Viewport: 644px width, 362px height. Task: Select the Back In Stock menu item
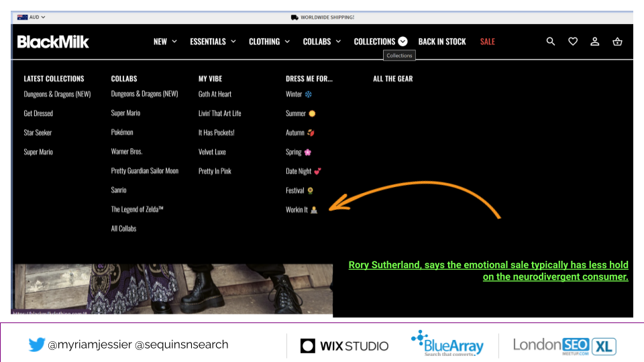point(441,42)
